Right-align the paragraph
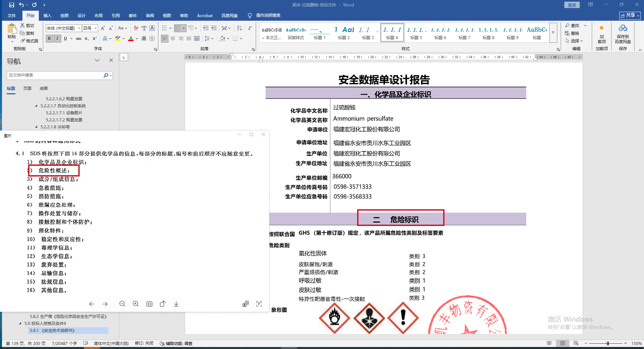This screenshot has height=349, width=644. (181, 38)
